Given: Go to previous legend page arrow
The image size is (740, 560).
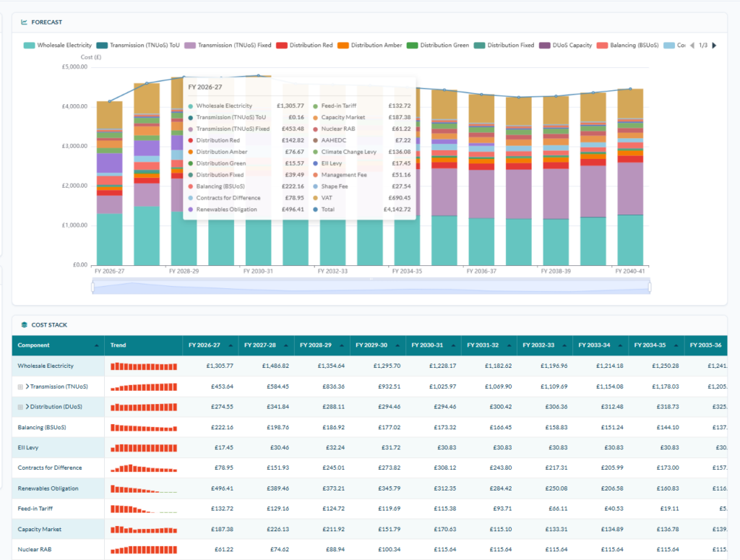Looking at the screenshot, I should coord(692,46).
